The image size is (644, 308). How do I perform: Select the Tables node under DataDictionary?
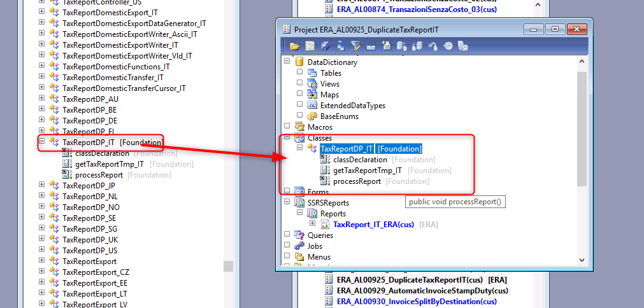331,73
